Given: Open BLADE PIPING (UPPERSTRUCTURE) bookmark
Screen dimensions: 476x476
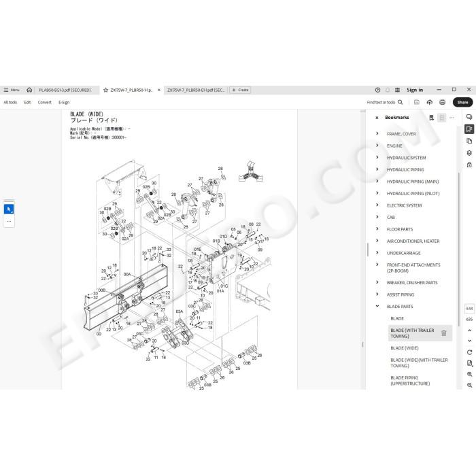Looking at the screenshot, I should click(x=410, y=381).
